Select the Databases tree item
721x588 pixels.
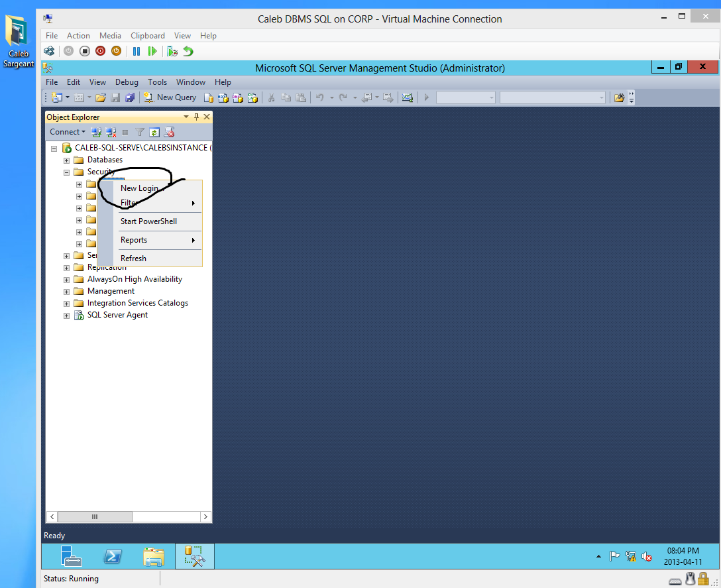tap(105, 160)
